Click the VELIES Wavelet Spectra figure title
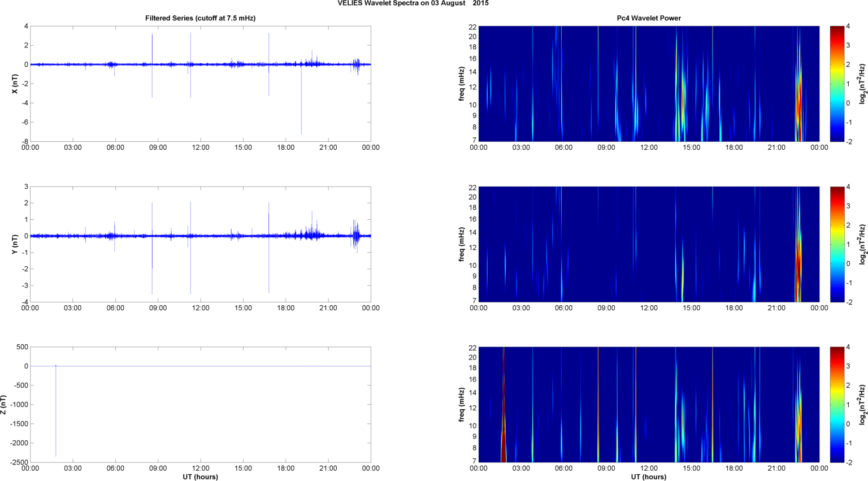 [x=413, y=3]
